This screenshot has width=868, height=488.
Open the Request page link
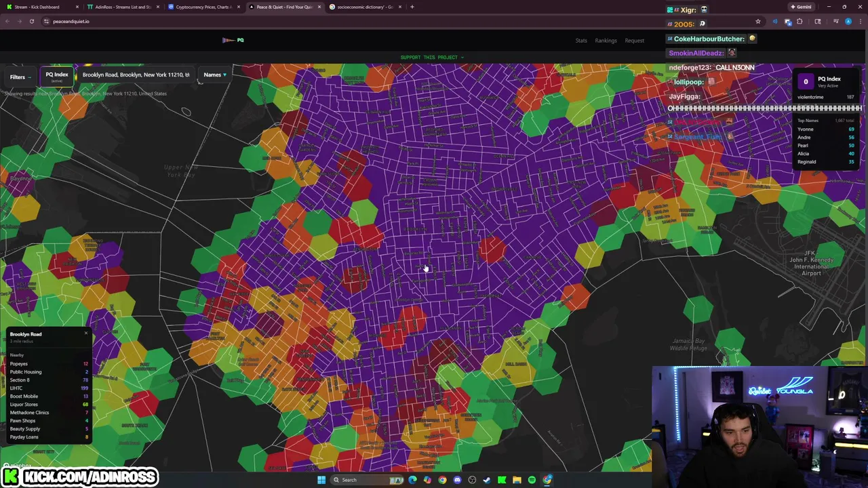(x=634, y=41)
